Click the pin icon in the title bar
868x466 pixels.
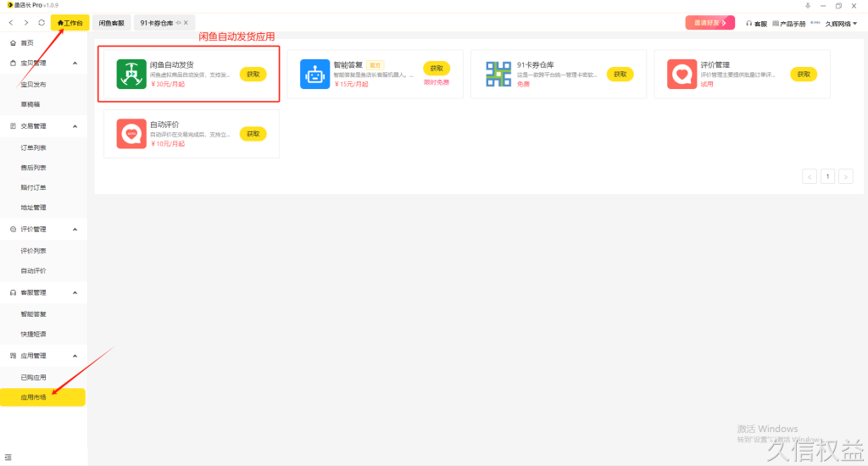pyautogui.click(x=808, y=6)
